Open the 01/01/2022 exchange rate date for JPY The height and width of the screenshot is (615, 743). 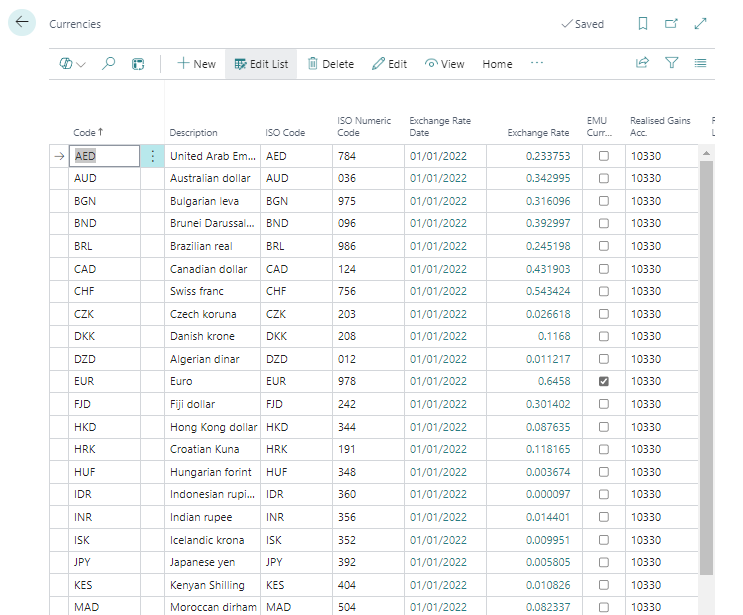[x=438, y=562]
